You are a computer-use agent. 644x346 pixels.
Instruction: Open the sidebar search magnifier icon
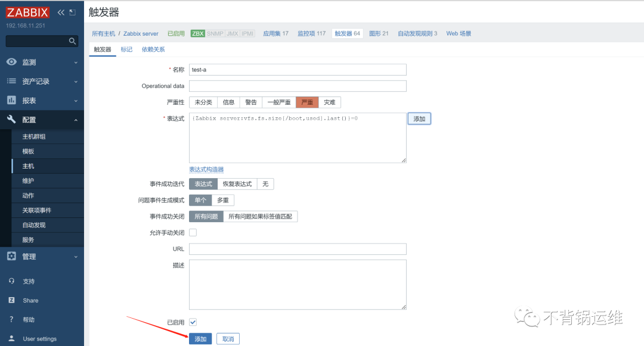72,41
